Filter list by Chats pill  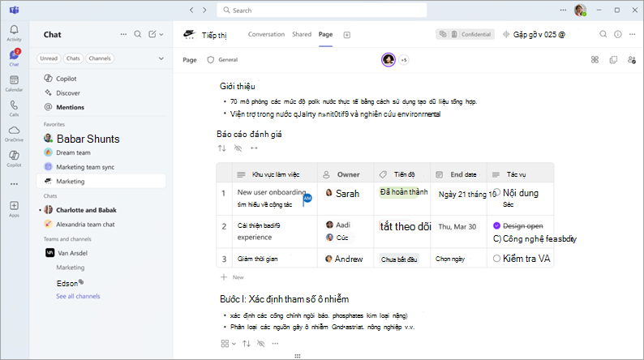point(73,58)
